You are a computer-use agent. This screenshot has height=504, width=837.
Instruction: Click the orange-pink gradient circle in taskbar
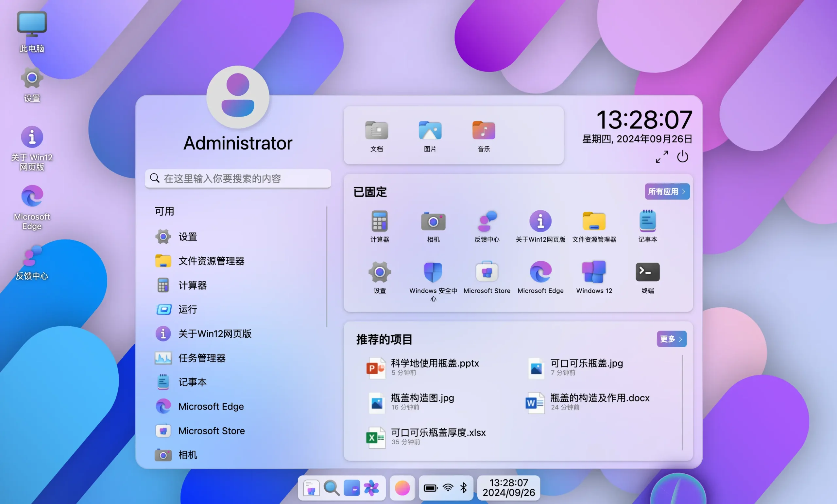[402, 488]
